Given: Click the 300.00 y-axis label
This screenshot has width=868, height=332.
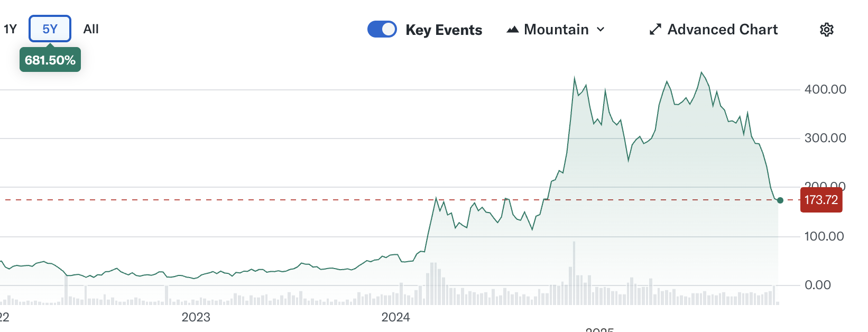Looking at the screenshot, I should pos(825,138).
